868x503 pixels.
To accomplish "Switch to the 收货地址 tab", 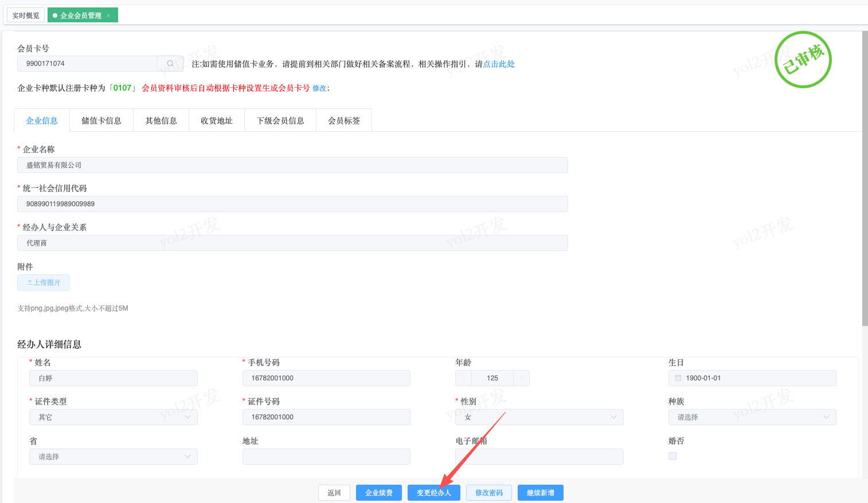I will click(217, 120).
